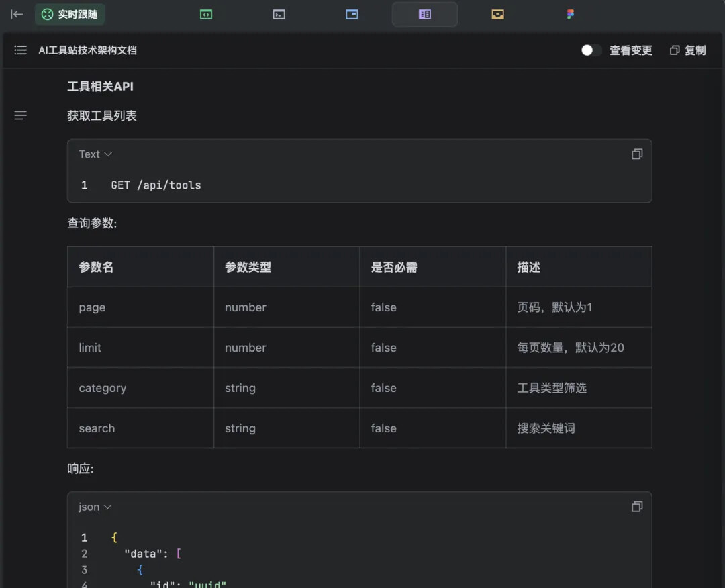Viewport: 725px width, 588px height.
Task: Enable 实时跟随 live follow mode
Action: (70, 14)
